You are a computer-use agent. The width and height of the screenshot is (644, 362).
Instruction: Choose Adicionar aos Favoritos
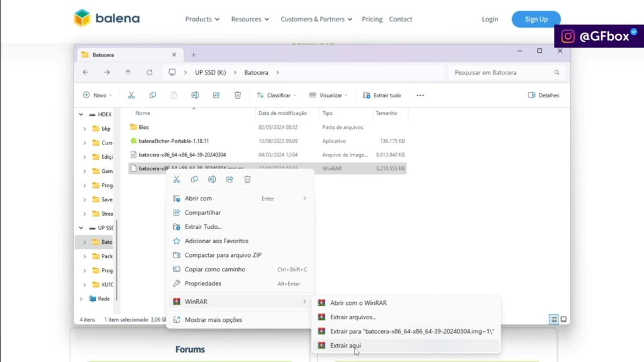tap(240, 241)
